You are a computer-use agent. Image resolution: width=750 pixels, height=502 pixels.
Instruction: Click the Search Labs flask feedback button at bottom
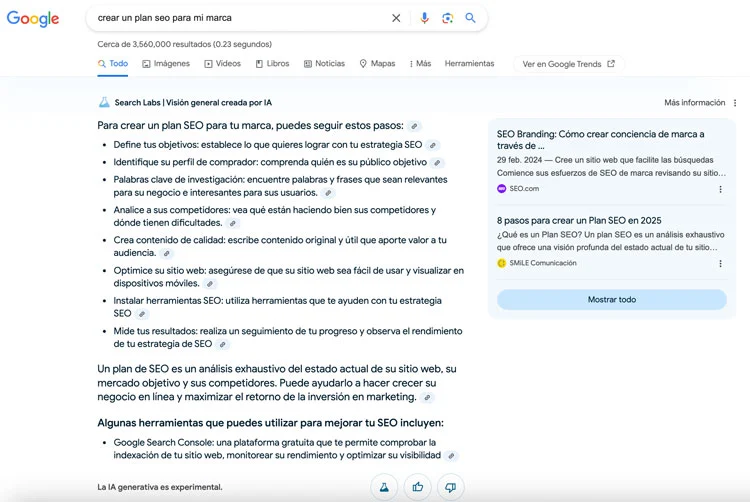click(x=384, y=487)
